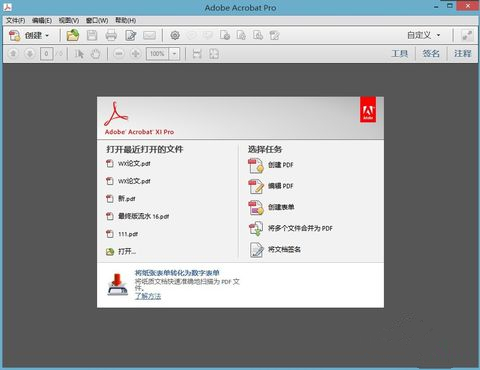
Task: Click the fit width scrolling icon
Action: click(197, 54)
